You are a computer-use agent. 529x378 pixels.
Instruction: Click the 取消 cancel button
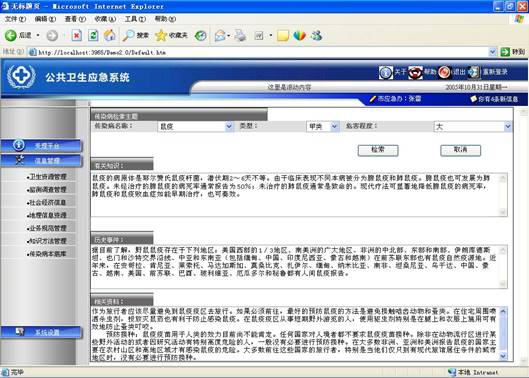click(x=461, y=150)
